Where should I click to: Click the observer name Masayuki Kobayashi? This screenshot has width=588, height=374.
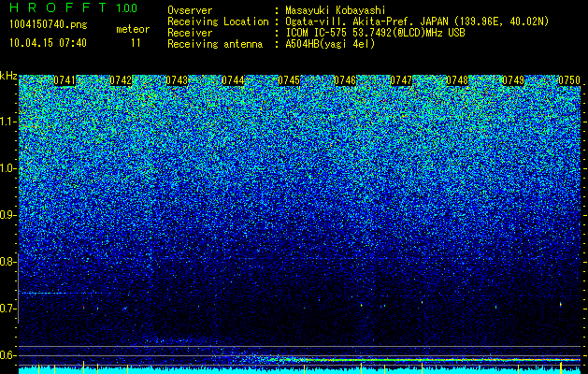pos(336,10)
